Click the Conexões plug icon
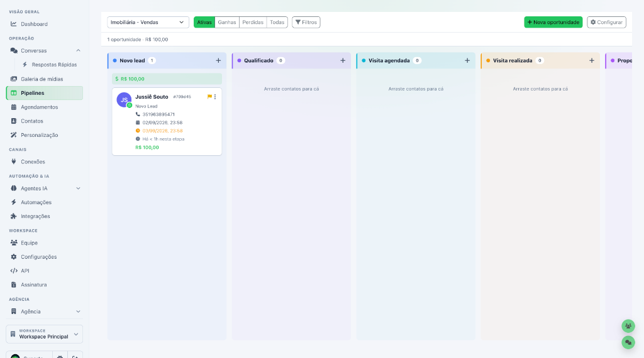 (14, 161)
